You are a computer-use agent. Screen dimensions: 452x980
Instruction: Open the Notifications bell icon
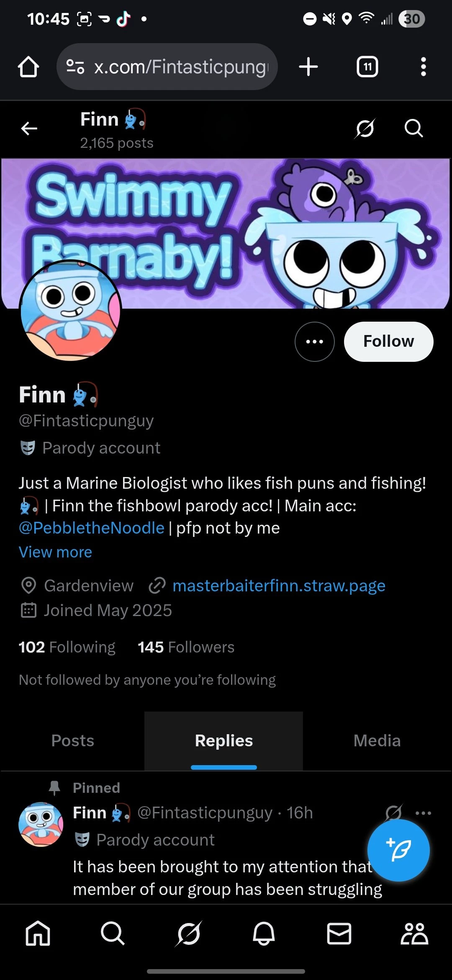coord(264,934)
